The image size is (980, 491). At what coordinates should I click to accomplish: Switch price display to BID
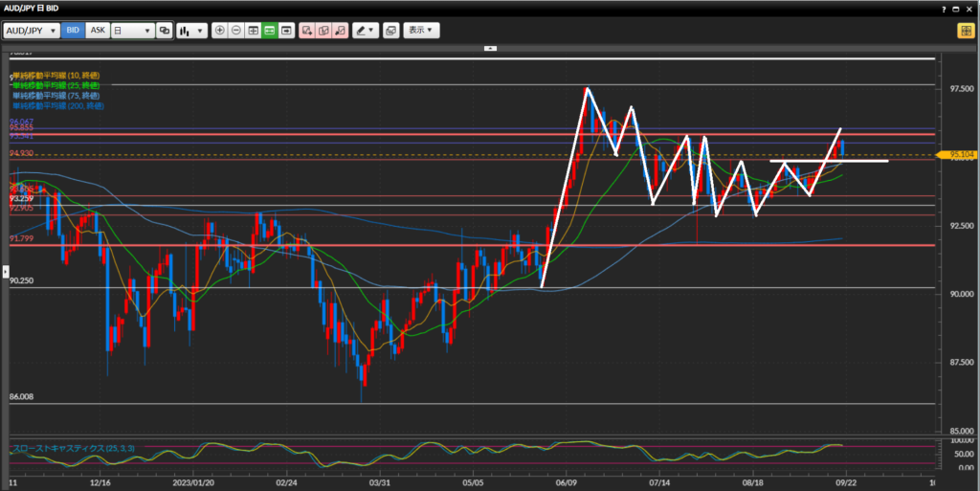73,31
